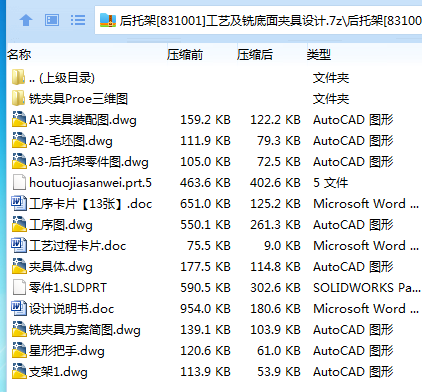Image resolution: width=422 pixels, height=392 pixels.
Task: Click the 5 文件 type entry
Action: point(330,183)
